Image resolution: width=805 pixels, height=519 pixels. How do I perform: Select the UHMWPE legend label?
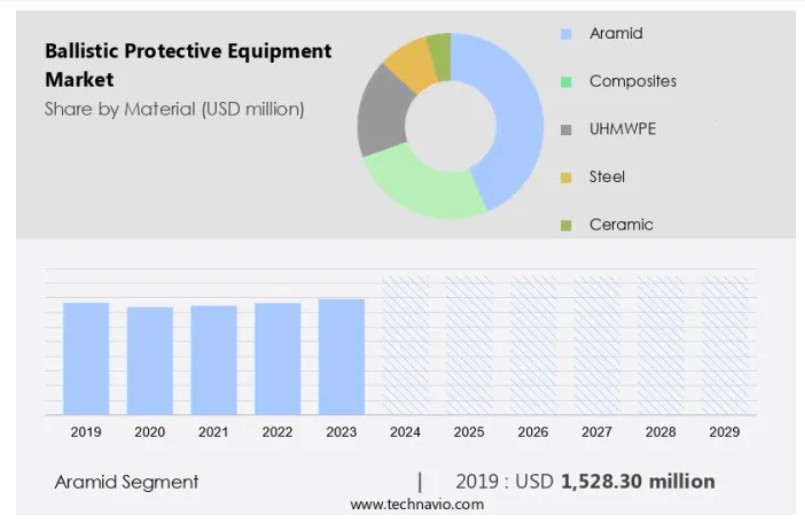point(622,130)
